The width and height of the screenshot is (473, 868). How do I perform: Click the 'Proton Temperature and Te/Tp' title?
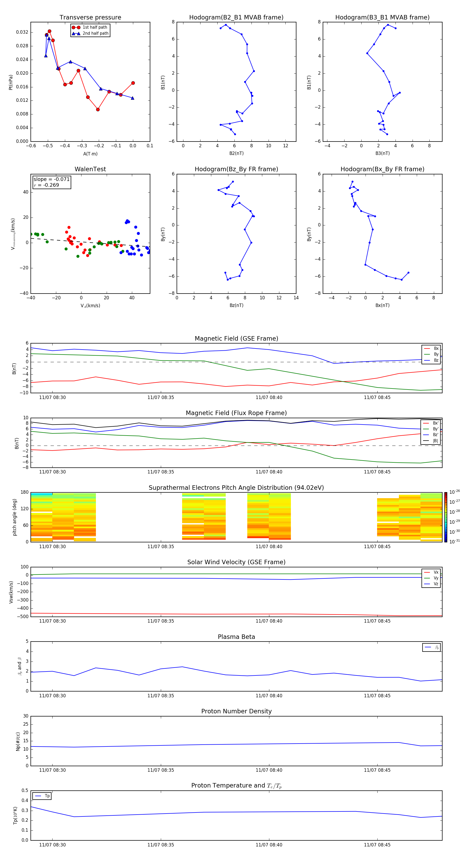(x=236, y=785)
